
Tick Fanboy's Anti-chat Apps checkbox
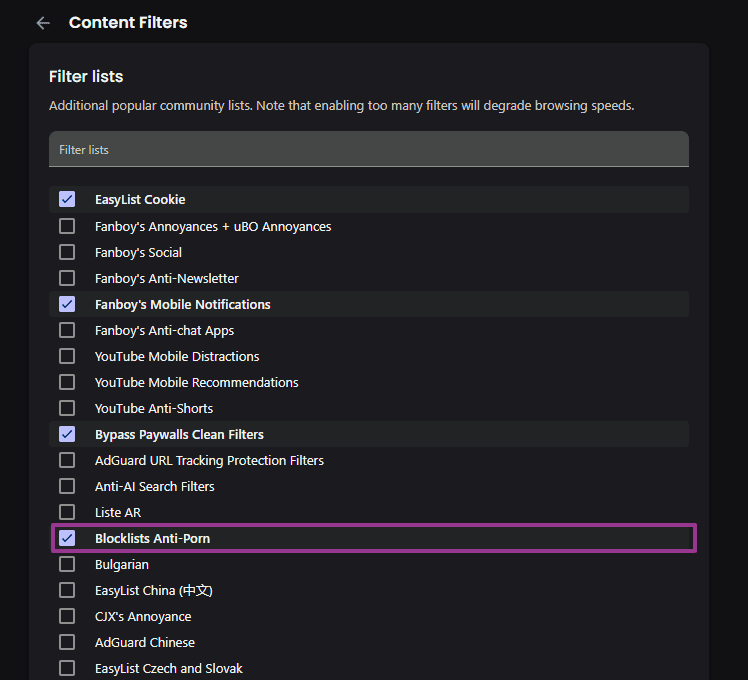click(67, 330)
